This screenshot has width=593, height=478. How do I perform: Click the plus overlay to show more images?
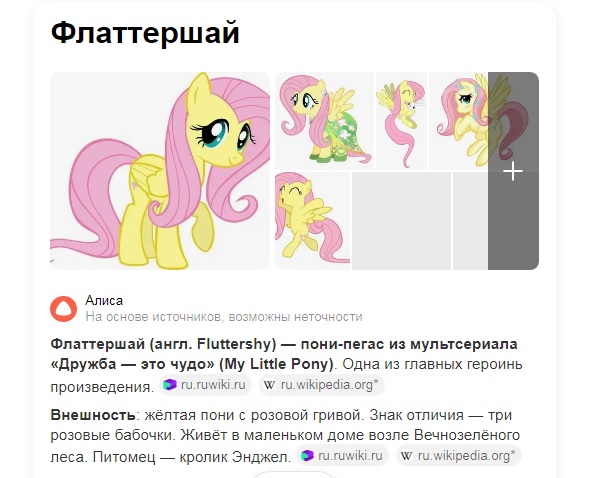(x=513, y=171)
